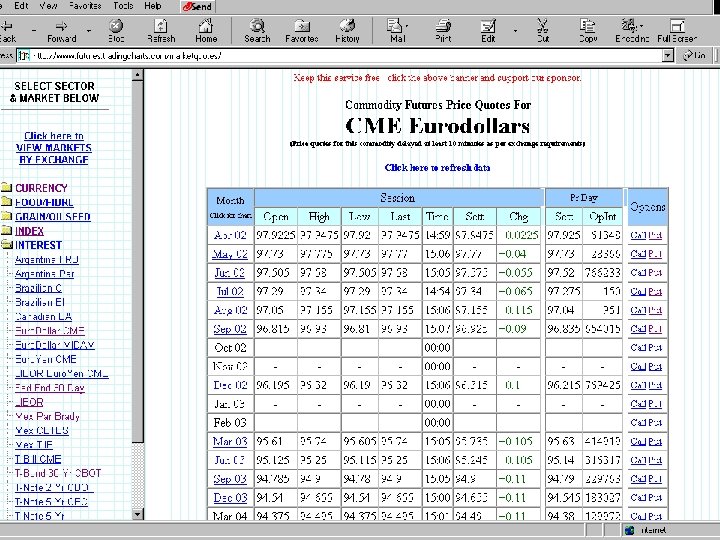Open the Favorites toolbar button
Screen dimensions: 720x540
(302, 31)
